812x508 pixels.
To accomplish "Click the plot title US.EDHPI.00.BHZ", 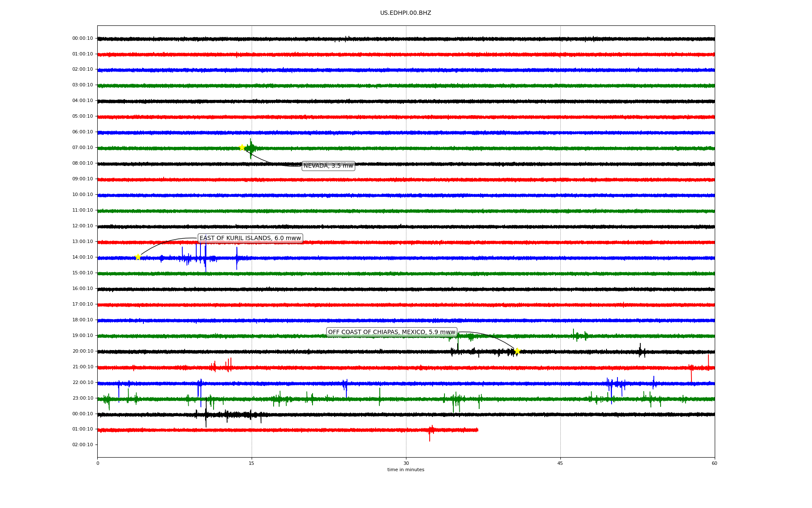I will [406, 13].
